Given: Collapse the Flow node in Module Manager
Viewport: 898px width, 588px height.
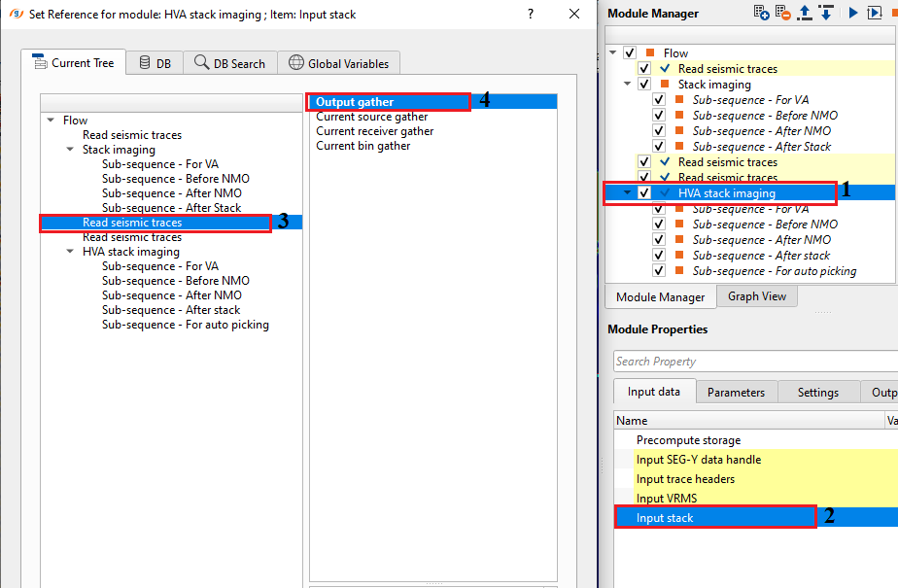Looking at the screenshot, I should 613,53.
